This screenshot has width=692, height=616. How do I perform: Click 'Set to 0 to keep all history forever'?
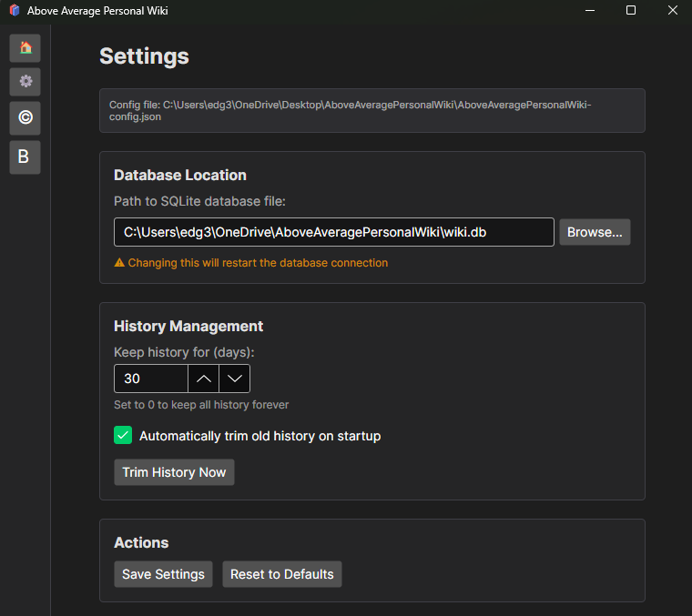click(201, 405)
